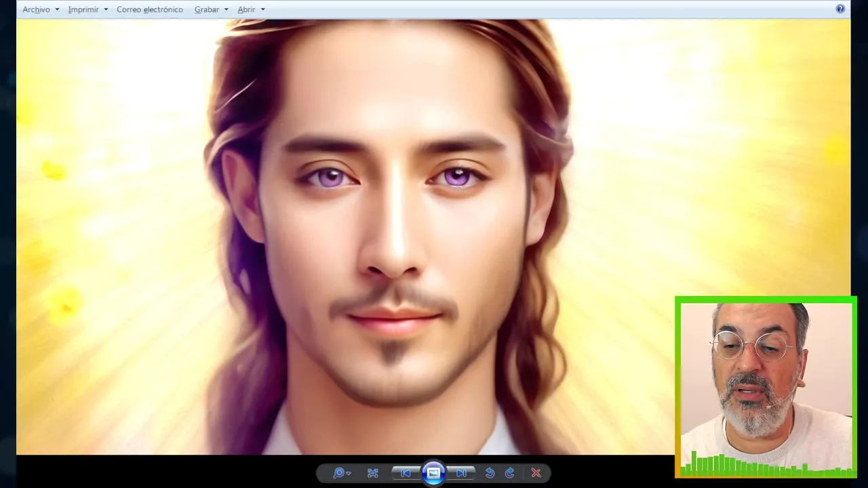Image resolution: width=868 pixels, height=488 pixels.
Task: Open the Abrir menu
Action: pyautogui.click(x=246, y=9)
